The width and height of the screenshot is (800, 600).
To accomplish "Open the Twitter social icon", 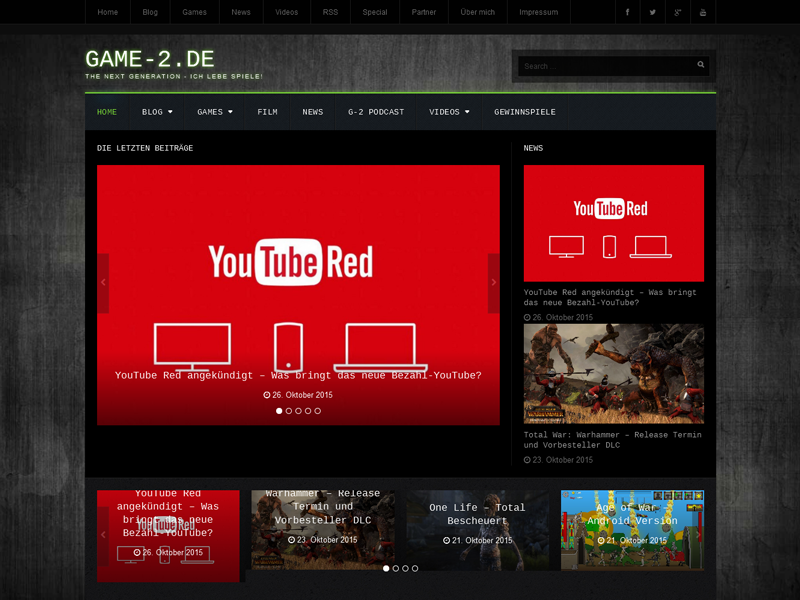I will point(653,12).
